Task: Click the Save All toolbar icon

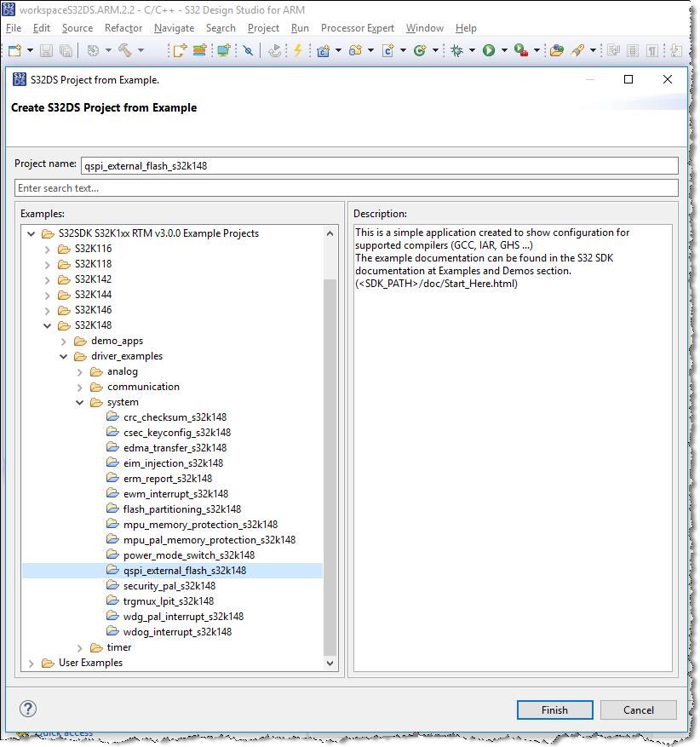Action: point(65,50)
